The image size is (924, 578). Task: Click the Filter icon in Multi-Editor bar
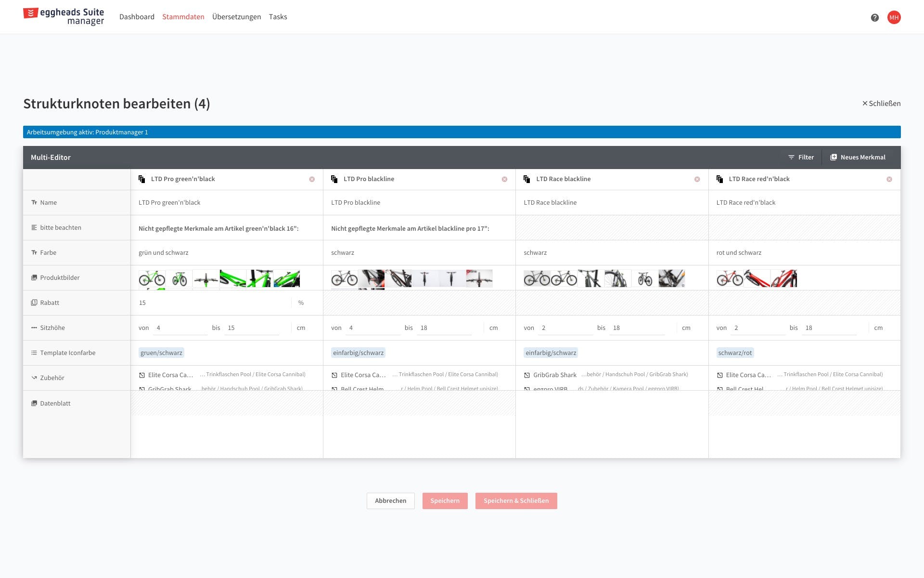coord(791,158)
